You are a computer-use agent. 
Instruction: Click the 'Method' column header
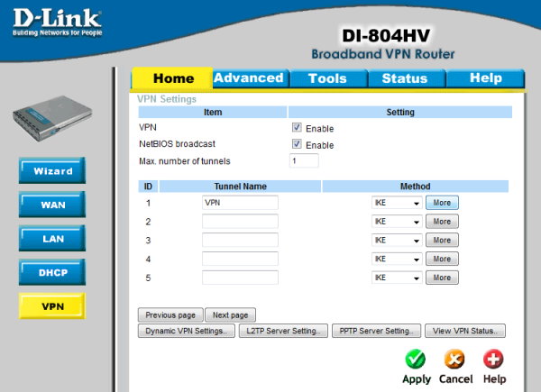coord(415,187)
